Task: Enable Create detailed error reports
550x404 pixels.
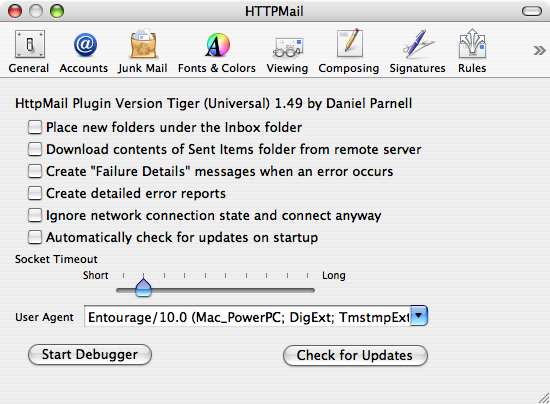Action: [35, 193]
